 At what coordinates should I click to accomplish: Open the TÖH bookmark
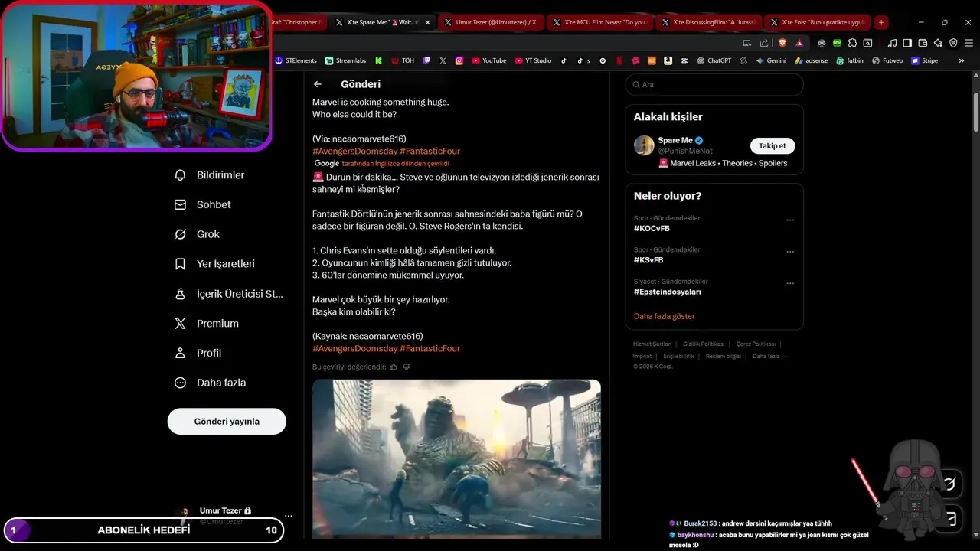click(x=403, y=60)
